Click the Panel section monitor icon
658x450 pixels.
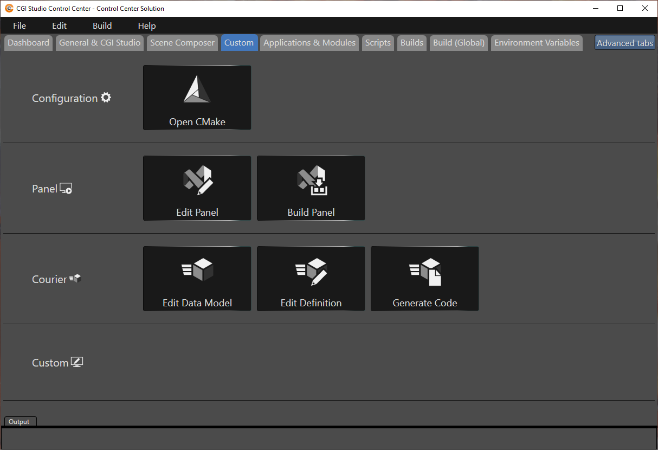tap(66, 188)
